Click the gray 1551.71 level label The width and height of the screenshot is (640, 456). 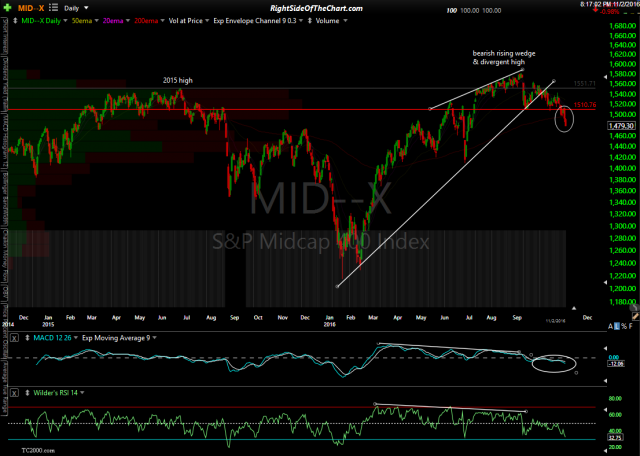(x=584, y=83)
